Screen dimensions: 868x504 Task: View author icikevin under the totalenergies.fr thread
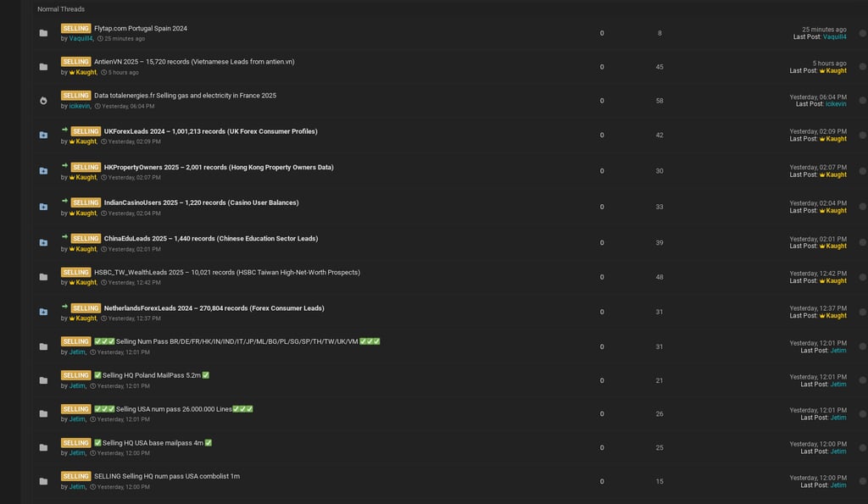79,106
